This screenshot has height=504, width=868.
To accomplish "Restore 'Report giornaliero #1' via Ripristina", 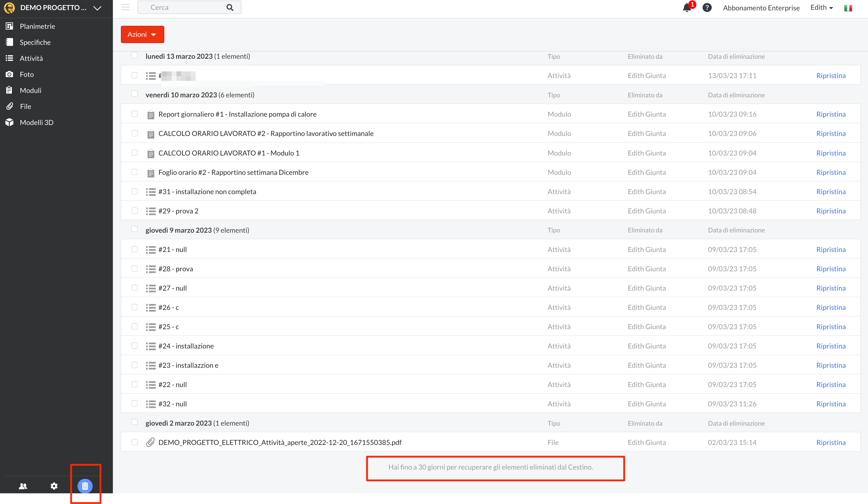I will click(x=831, y=114).
